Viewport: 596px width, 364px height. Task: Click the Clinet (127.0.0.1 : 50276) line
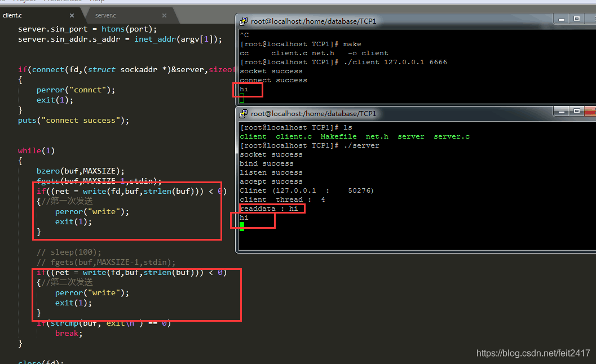[307, 191]
